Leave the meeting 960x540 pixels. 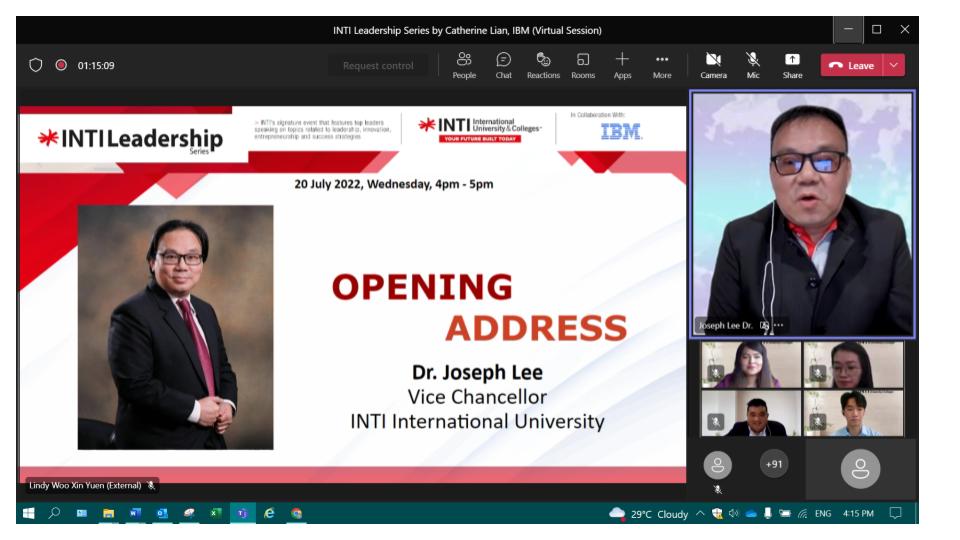852,66
